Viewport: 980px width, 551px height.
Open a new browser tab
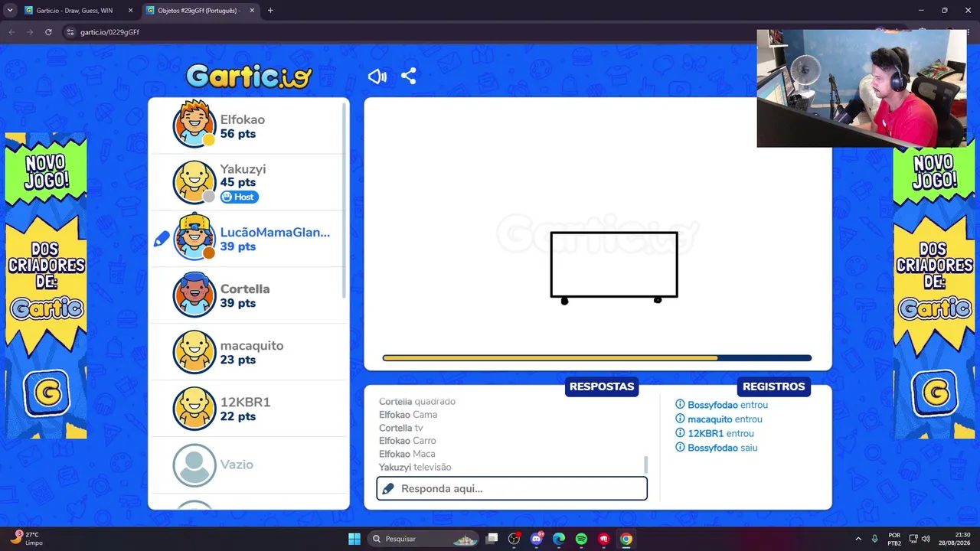pyautogui.click(x=270, y=11)
